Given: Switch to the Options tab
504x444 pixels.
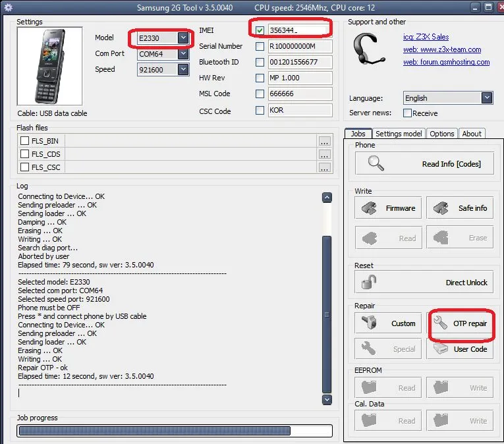Looking at the screenshot, I should [x=442, y=134].
